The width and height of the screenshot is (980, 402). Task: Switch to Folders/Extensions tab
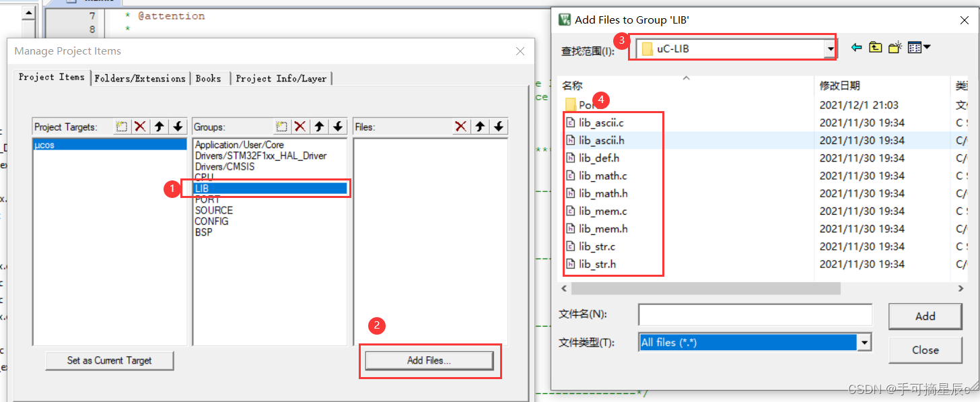pos(140,78)
